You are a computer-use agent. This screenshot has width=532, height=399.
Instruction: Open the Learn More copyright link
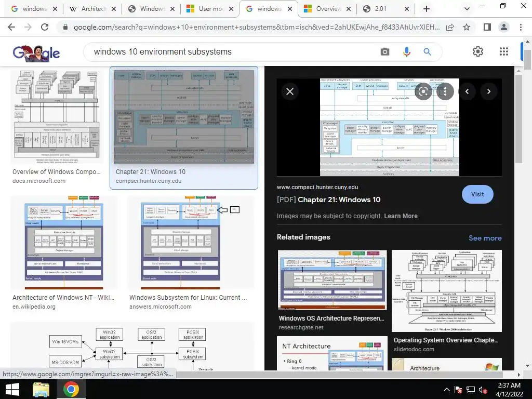click(401, 216)
